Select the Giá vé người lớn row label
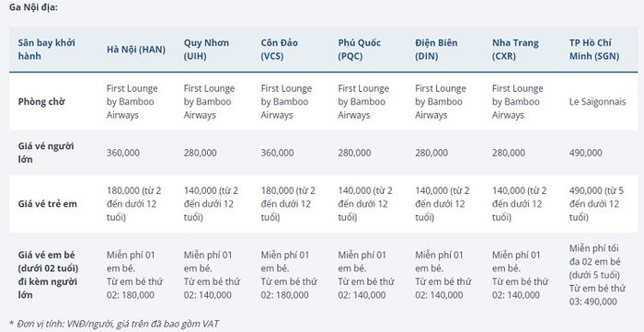The height and width of the screenshot is (332, 644). [x=46, y=153]
